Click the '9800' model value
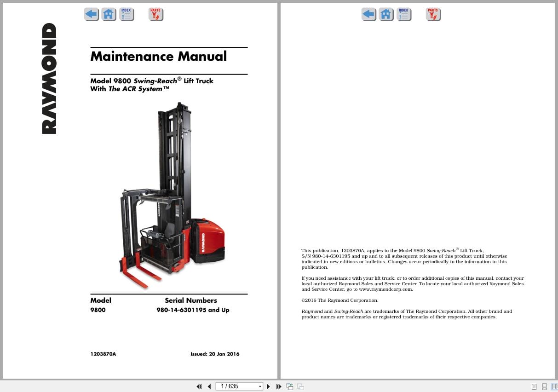The image size is (558, 392). (98, 310)
